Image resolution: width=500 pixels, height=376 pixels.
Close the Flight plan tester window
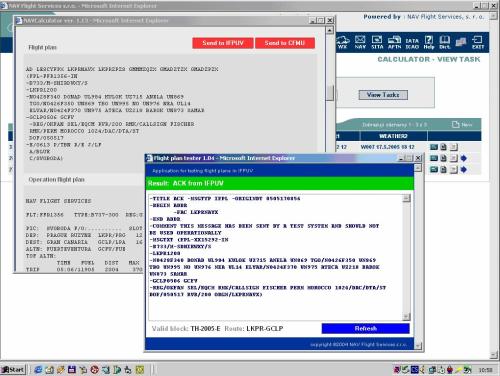[418, 158]
